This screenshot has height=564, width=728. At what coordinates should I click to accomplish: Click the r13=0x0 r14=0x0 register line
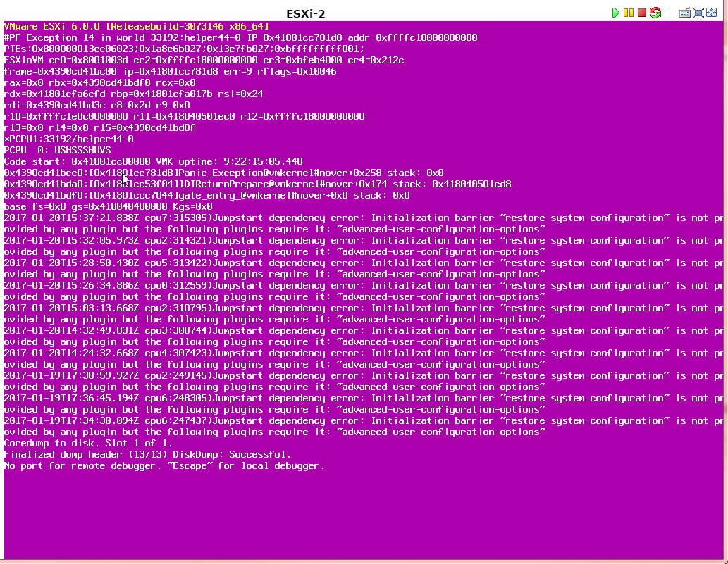(x=99, y=127)
